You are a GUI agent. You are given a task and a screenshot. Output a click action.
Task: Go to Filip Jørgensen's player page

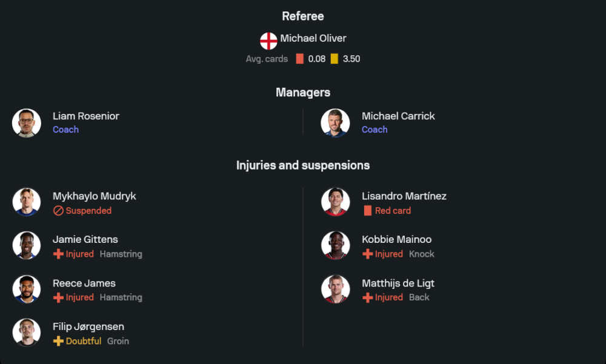click(88, 326)
